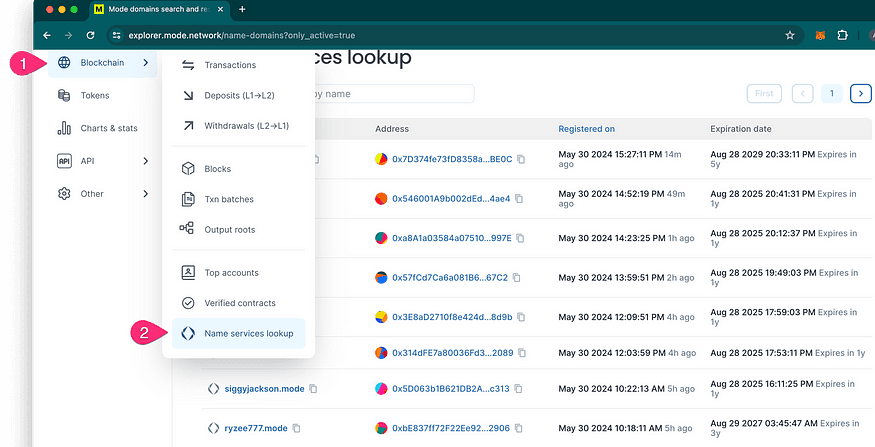Click the Blocks cube icon
875x447 pixels.
[x=188, y=169]
